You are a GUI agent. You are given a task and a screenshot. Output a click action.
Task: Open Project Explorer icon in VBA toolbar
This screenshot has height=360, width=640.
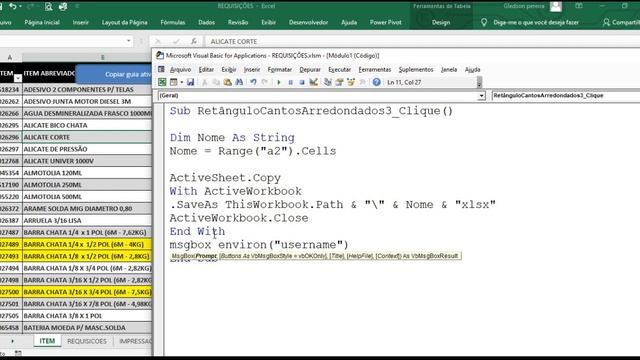[x=327, y=82]
